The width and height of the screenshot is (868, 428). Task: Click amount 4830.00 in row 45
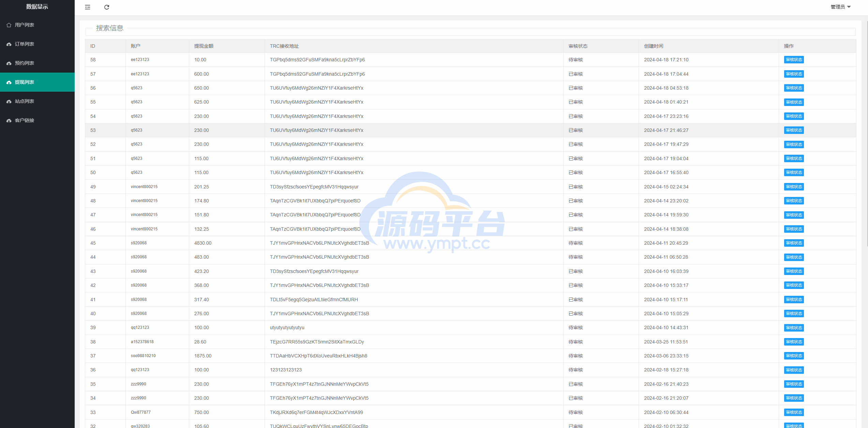click(x=203, y=243)
